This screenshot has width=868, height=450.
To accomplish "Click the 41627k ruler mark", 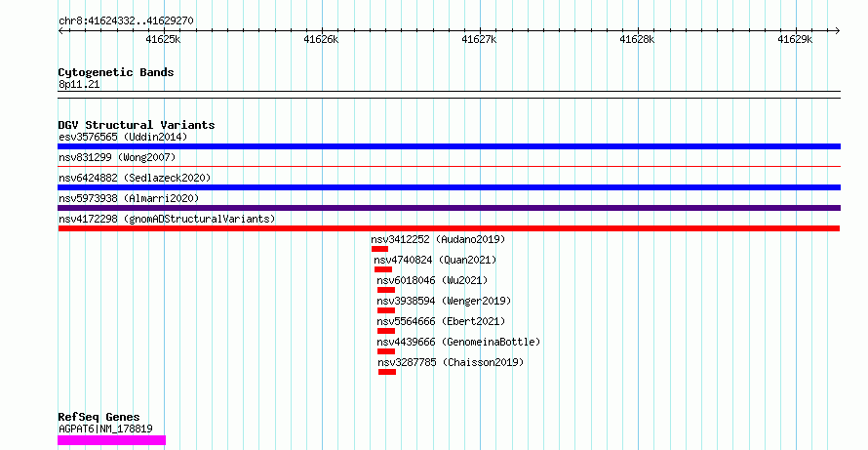I will [x=479, y=39].
